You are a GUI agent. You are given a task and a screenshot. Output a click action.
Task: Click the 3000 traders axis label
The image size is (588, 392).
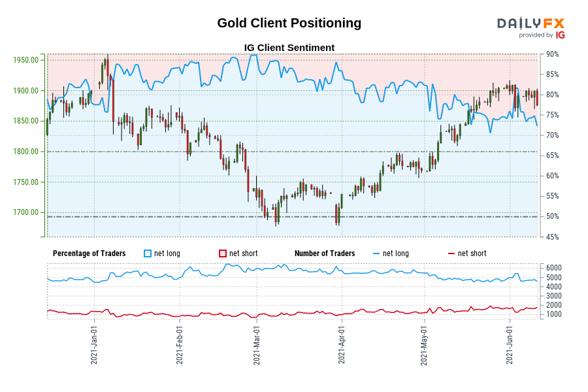click(x=554, y=297)
